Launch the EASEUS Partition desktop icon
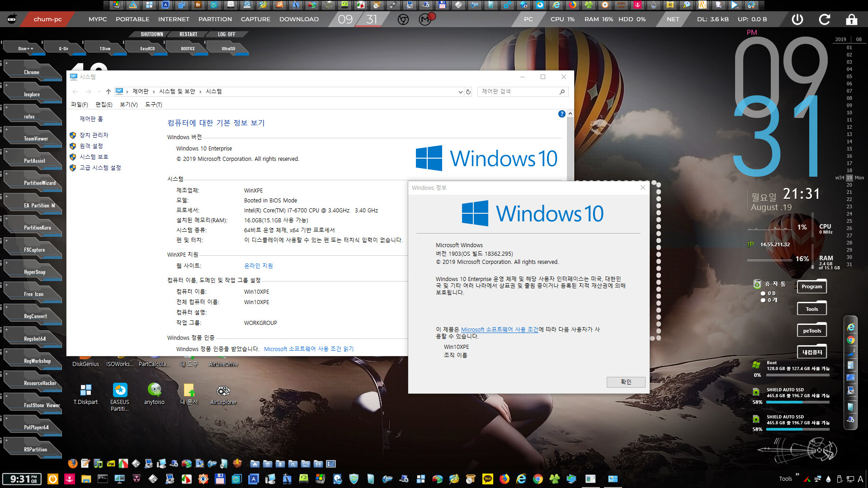The image size is (868, 488). [x=120, y=396]
